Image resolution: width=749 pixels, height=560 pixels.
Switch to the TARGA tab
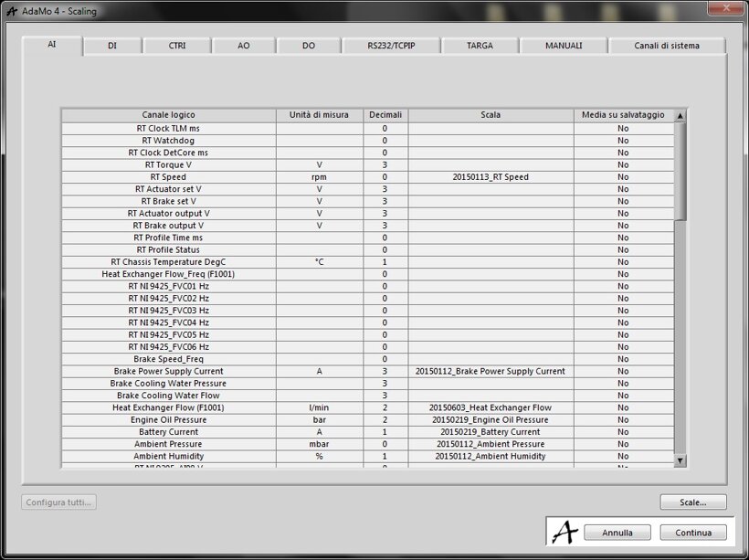[480, 46]
